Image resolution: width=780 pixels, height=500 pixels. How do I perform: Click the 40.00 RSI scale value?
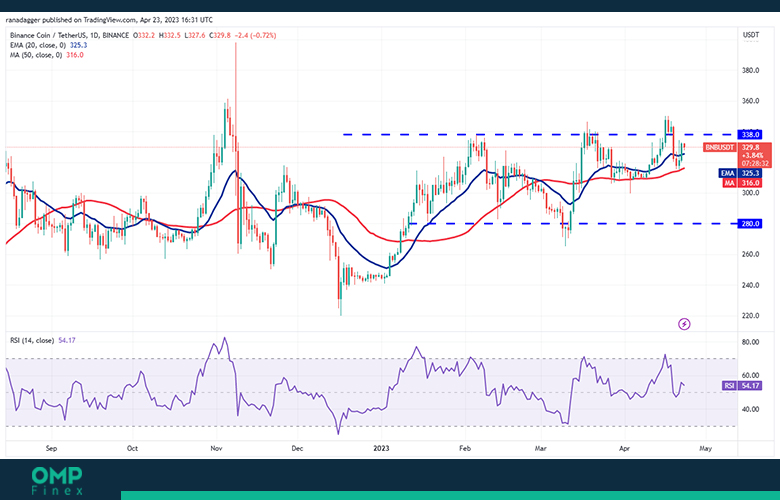pos(751,409)
